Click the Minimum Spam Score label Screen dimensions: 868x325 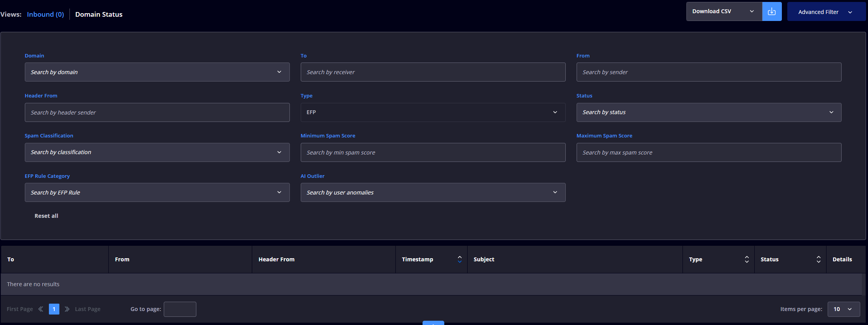pyautogui.click(x=328, y=136)
